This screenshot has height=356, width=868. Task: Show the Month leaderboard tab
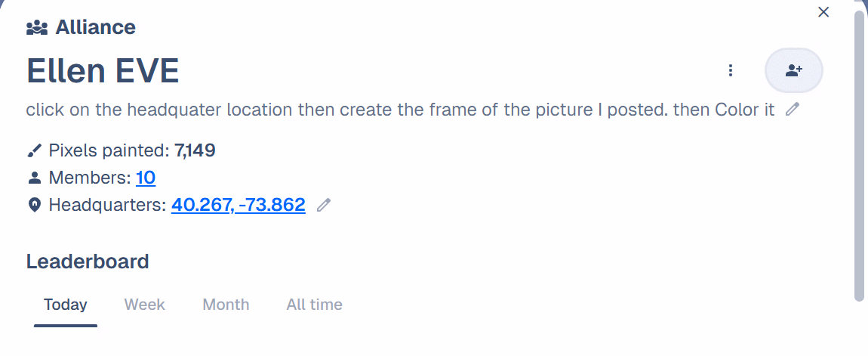226,305
